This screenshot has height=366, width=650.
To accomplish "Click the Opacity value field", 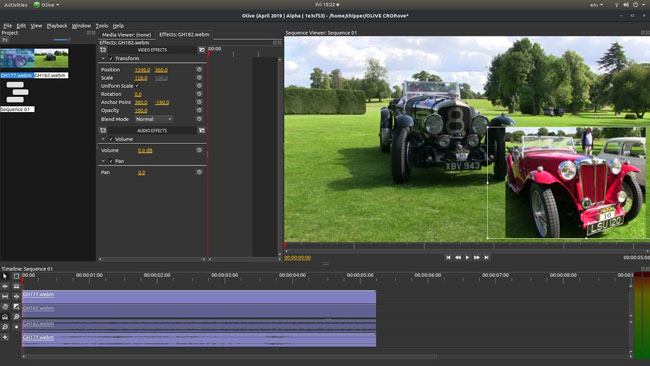I will point(141,111).
